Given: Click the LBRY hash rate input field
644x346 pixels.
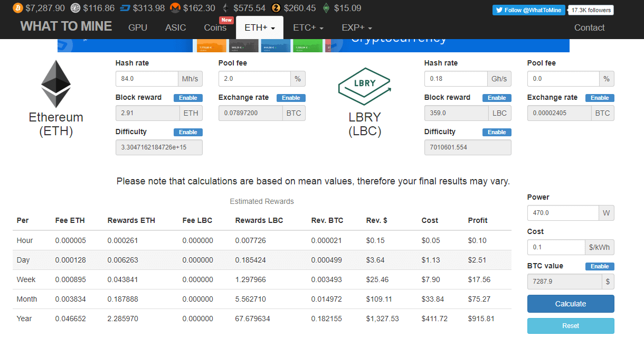Looking at the screenshot, I should point(456,79).
